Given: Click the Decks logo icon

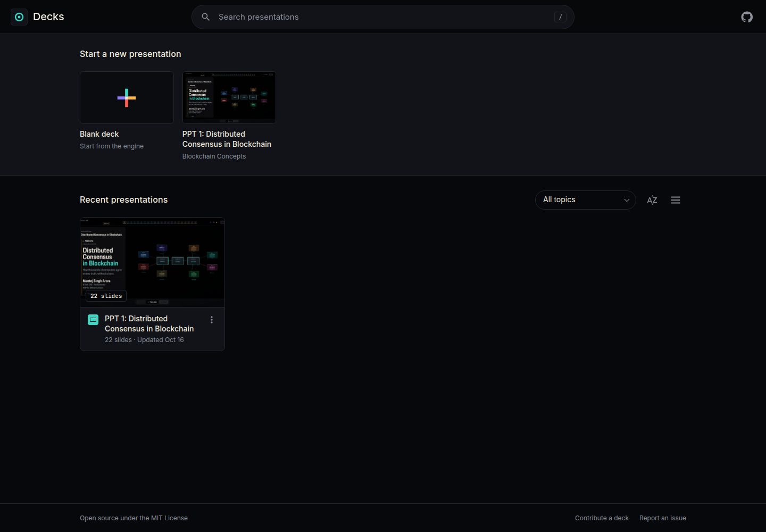Looking at the screenshot, I should pyautogui.click(x=19, y=17).
